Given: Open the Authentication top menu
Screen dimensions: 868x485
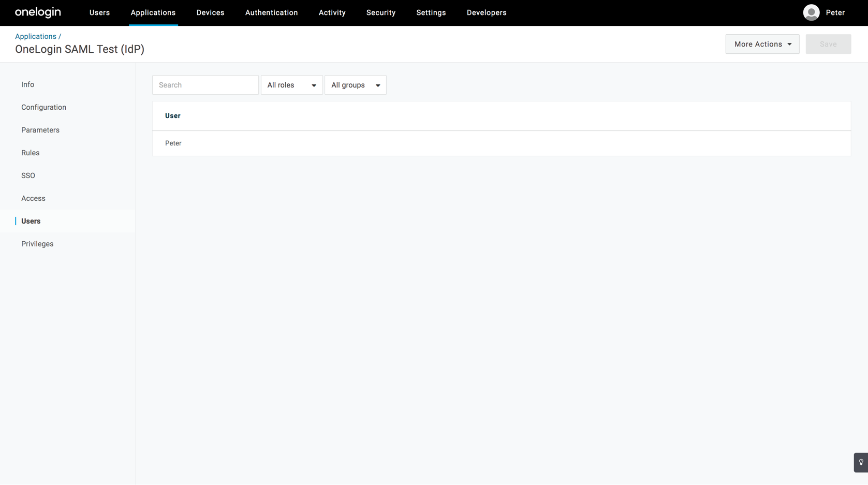Looking at the screenshot, I should click(x=272, y=12).
